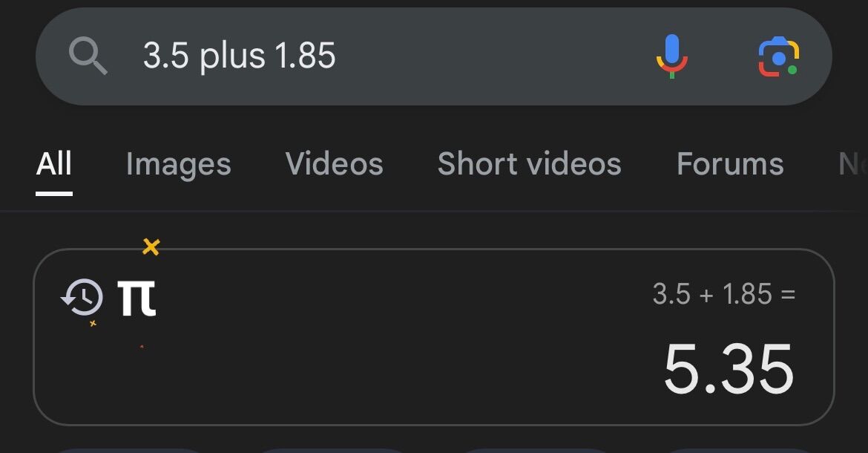Open the Short videos tab
The height and width of the screenshot is (453, 868).
[529, 164]
